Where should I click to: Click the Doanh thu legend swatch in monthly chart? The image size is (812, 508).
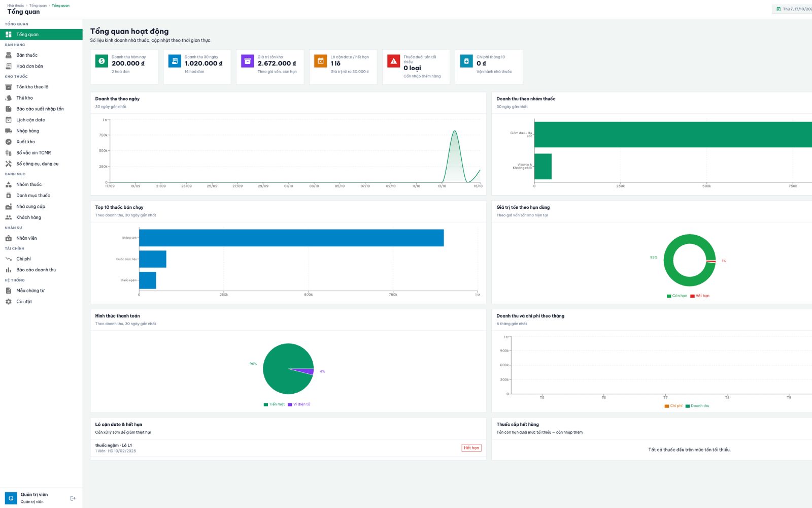[x=688, y=406]
